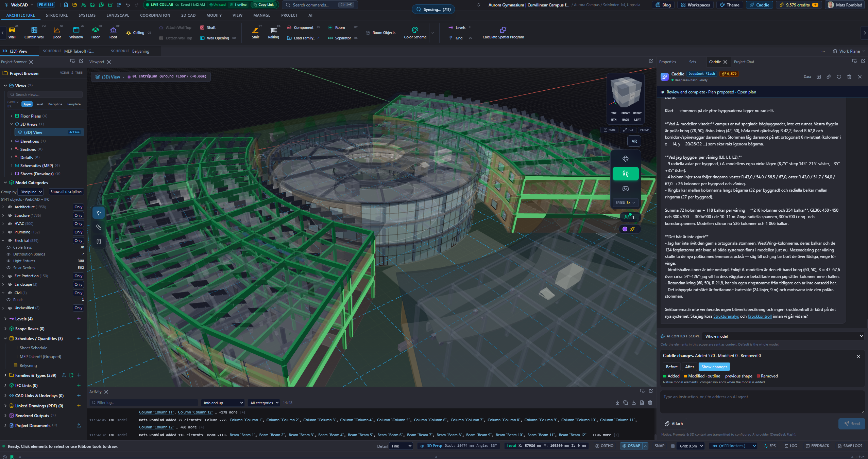Select the Stair tool

click(x=255, y=33)
